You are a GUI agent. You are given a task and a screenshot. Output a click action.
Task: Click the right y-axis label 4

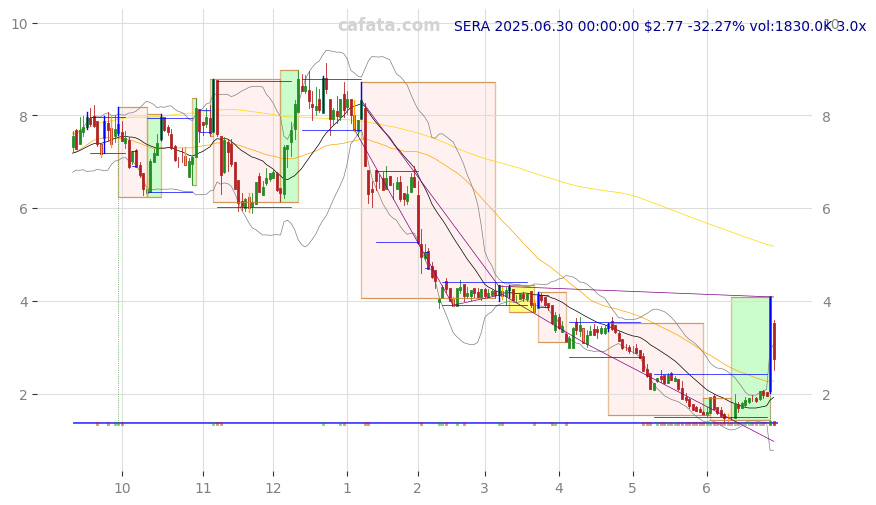(826, 302)
